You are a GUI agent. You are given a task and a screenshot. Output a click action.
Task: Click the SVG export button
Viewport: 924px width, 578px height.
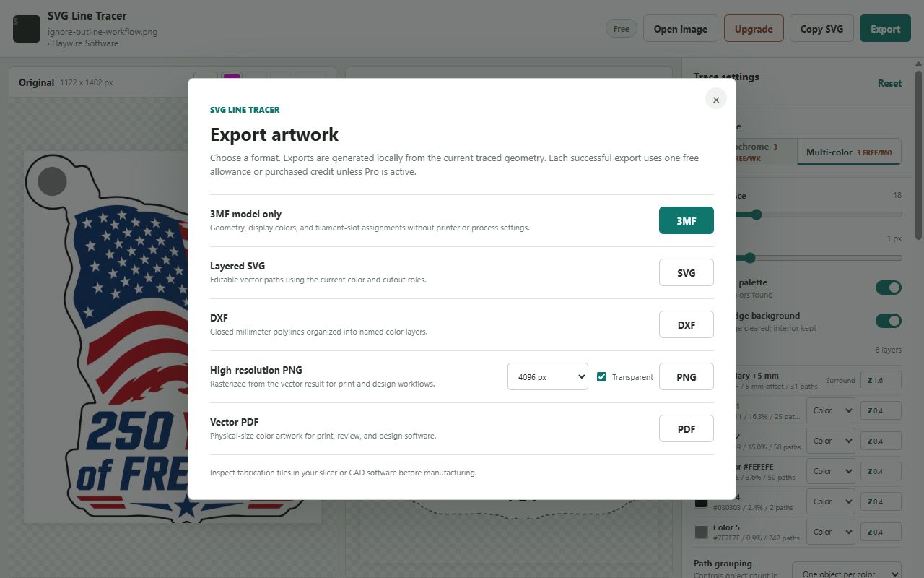(x=686, y=272)
